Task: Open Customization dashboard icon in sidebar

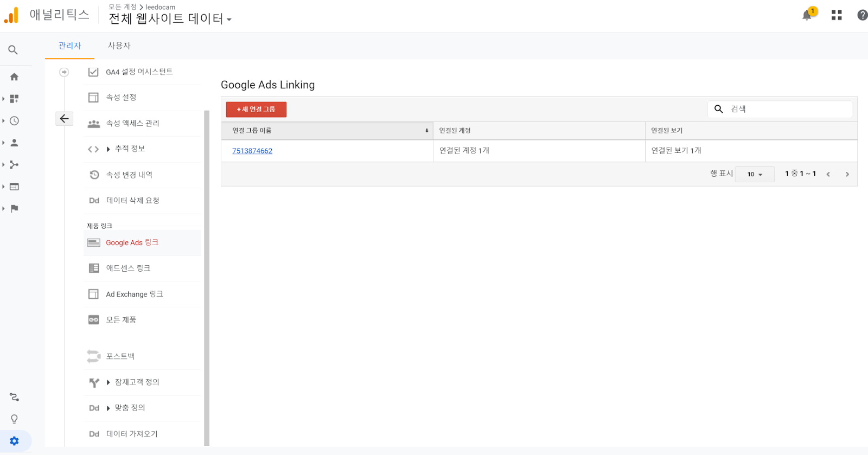Action: click(x=14, y=99)
